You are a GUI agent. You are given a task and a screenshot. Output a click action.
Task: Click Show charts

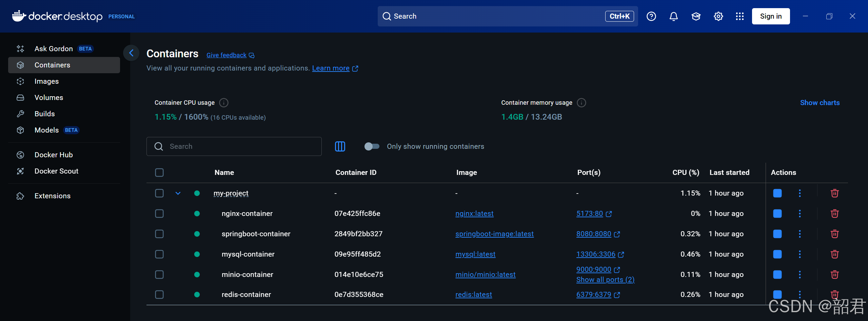point(820,103)
